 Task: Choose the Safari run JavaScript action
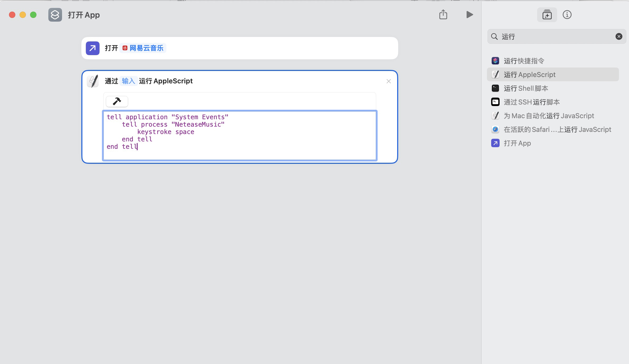[x=557, y=130]
